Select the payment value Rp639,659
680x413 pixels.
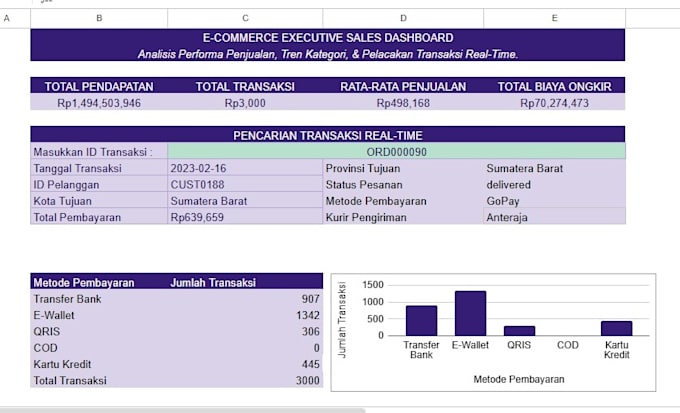tap(197, 217)
